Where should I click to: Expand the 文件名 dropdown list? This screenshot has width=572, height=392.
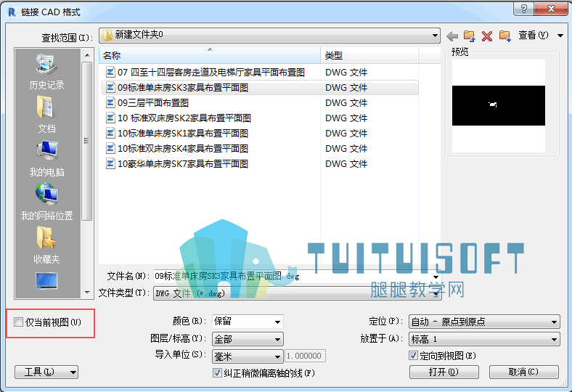436,277
